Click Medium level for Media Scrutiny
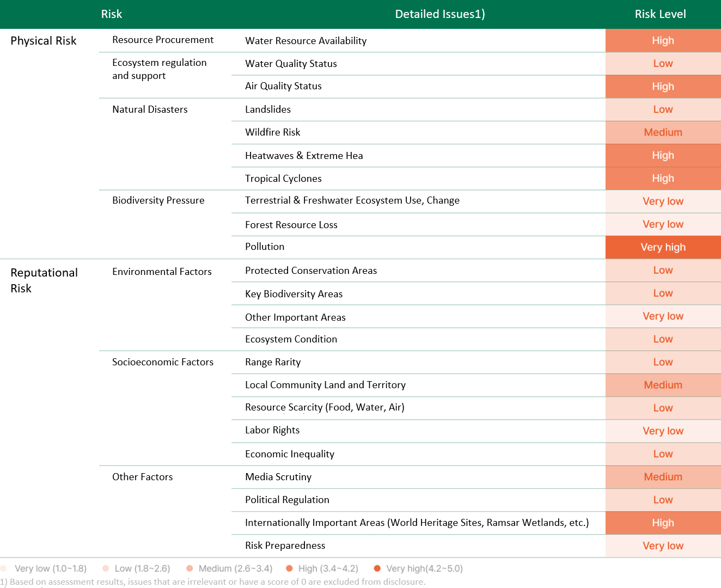The image size is (721, 588). pos(663,477)
